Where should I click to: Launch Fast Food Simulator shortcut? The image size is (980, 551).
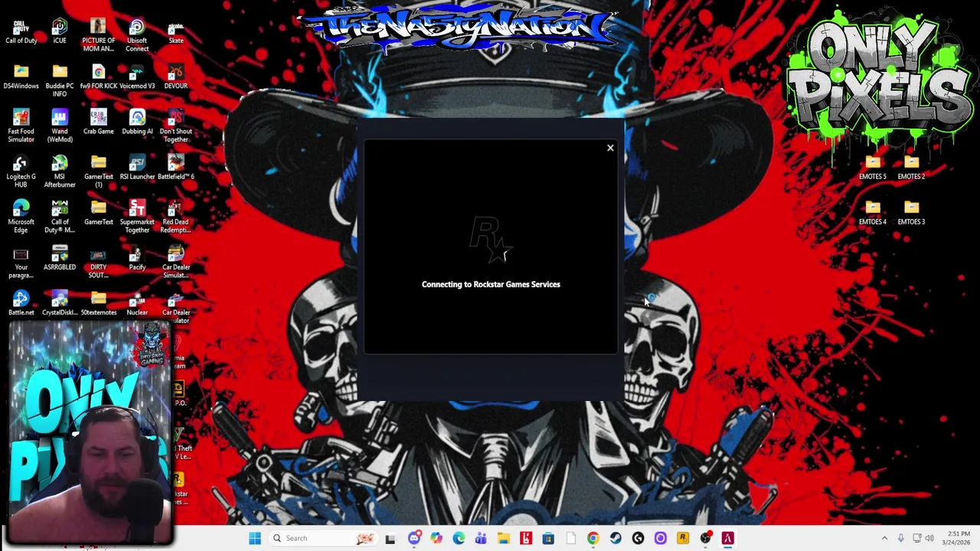pyautogui.click(x=21, y=126)
